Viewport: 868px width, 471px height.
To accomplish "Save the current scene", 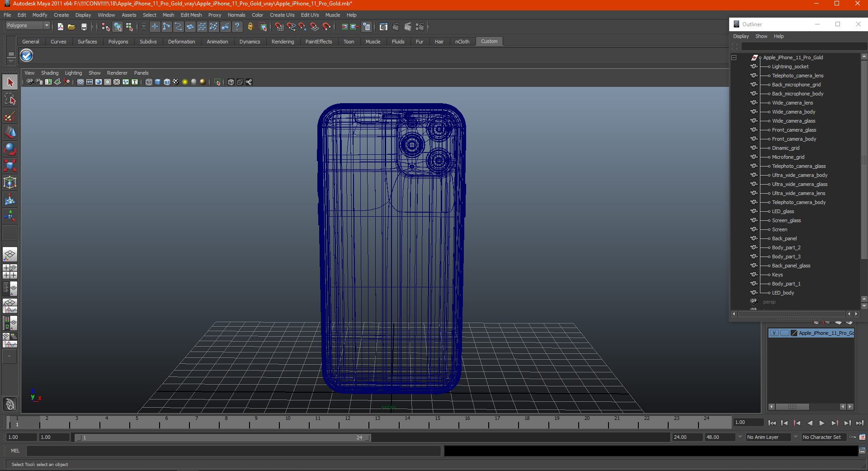I will tap(84, 27).
